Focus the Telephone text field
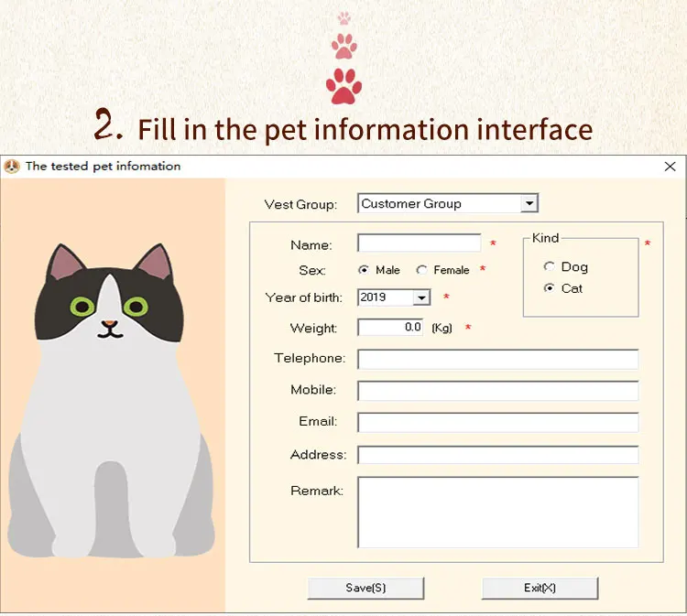The image size is (687, 616). (x=497, y=359)
